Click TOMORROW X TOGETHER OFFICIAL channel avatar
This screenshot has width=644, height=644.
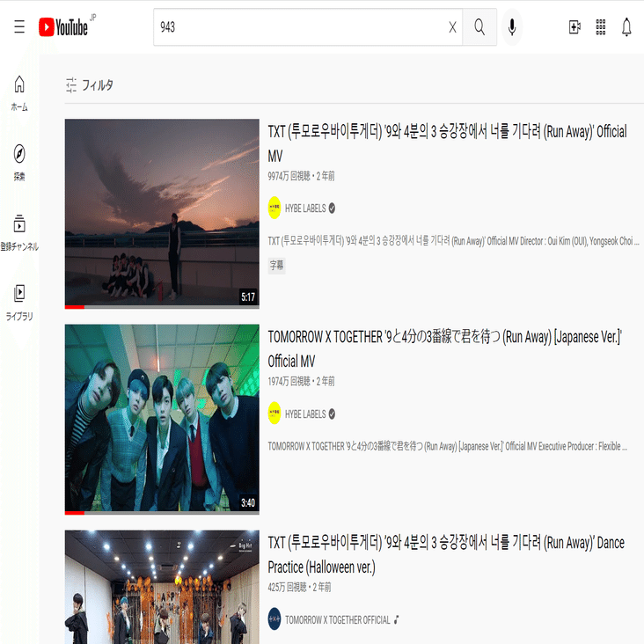pos(274,619)
